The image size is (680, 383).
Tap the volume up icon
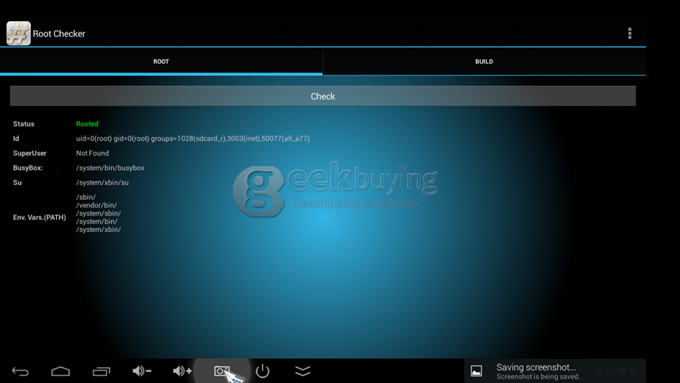click(x=182, y=371)
